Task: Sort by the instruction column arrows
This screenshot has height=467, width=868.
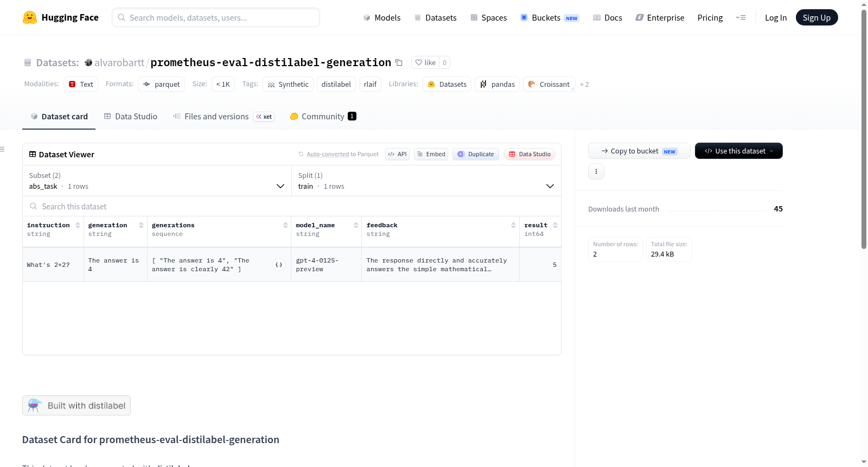Action: tap(78, 225)
